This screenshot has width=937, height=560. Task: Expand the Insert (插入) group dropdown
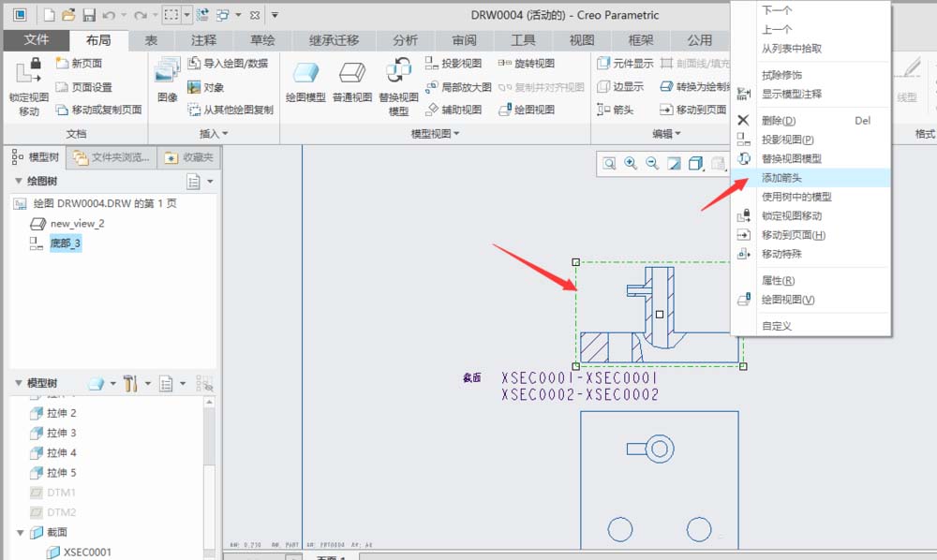[214, 134]
